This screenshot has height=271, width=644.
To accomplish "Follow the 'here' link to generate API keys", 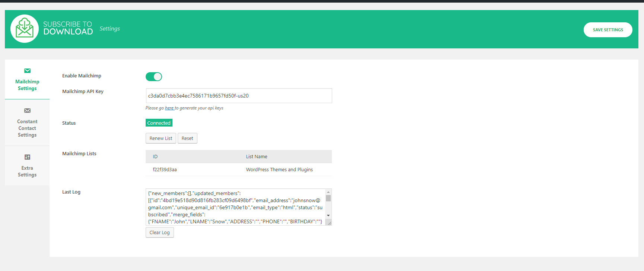I will click(x=169, y=108).
